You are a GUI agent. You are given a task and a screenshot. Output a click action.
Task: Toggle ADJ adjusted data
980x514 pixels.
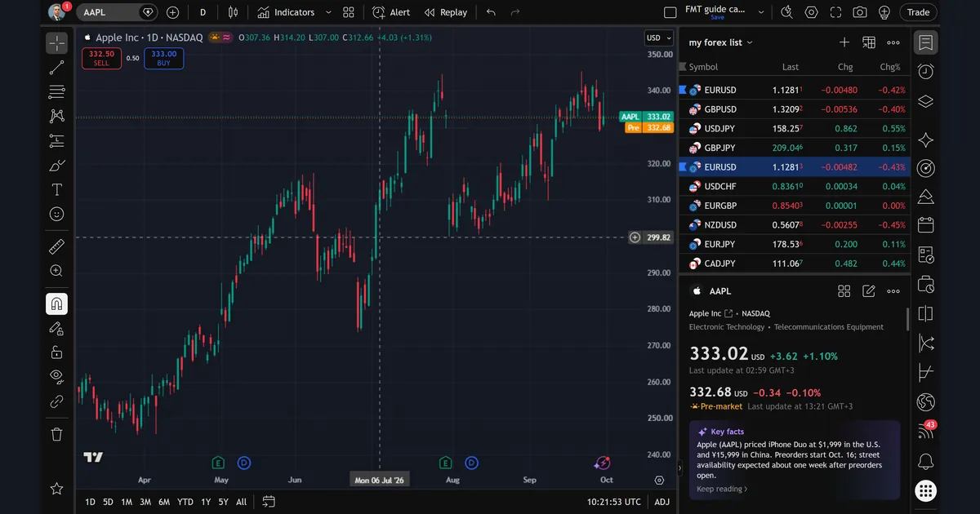pos(661,502)
